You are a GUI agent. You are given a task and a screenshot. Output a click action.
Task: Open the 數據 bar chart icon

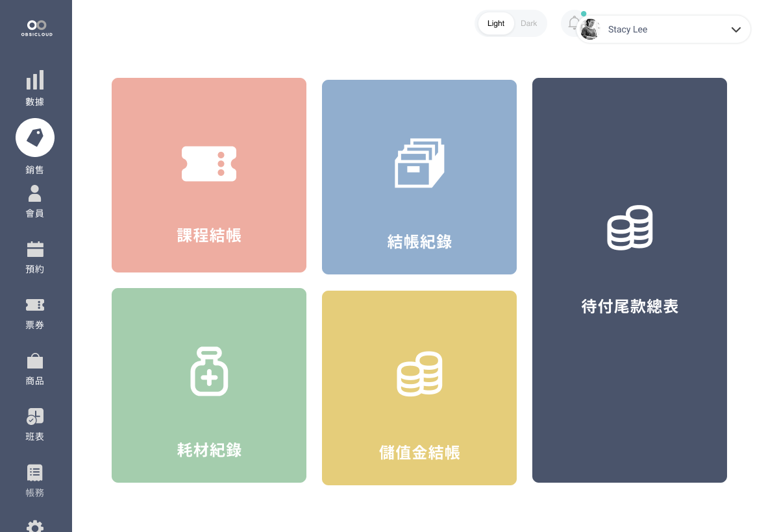click(35, 80)
